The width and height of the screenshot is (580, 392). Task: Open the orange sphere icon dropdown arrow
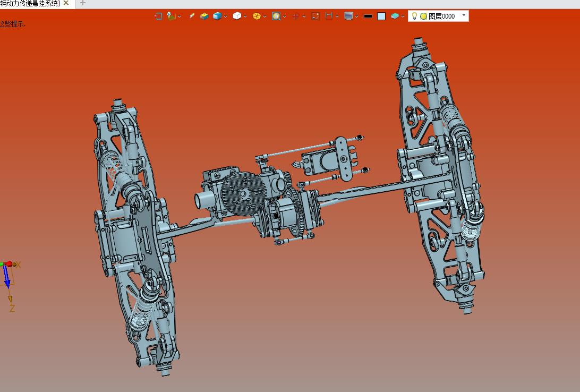[265, 16]
